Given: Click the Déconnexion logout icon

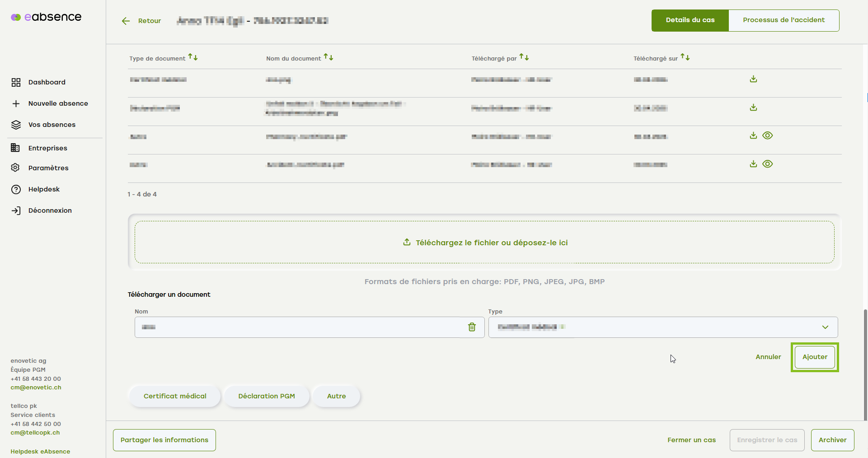Looking at the screenshot, I should coord(16,210).
